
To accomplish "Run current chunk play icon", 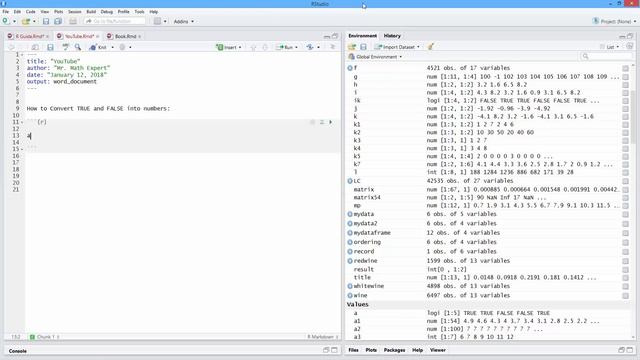I will click(331, 122).
